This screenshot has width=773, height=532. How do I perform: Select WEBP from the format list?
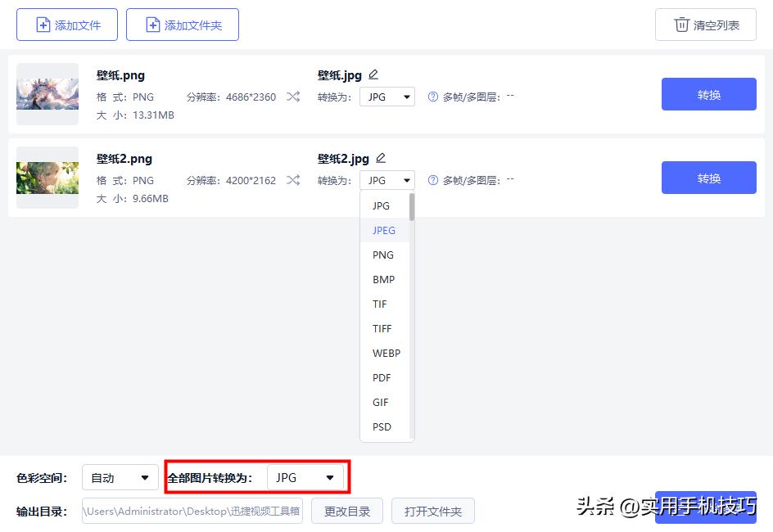point(386,353)
